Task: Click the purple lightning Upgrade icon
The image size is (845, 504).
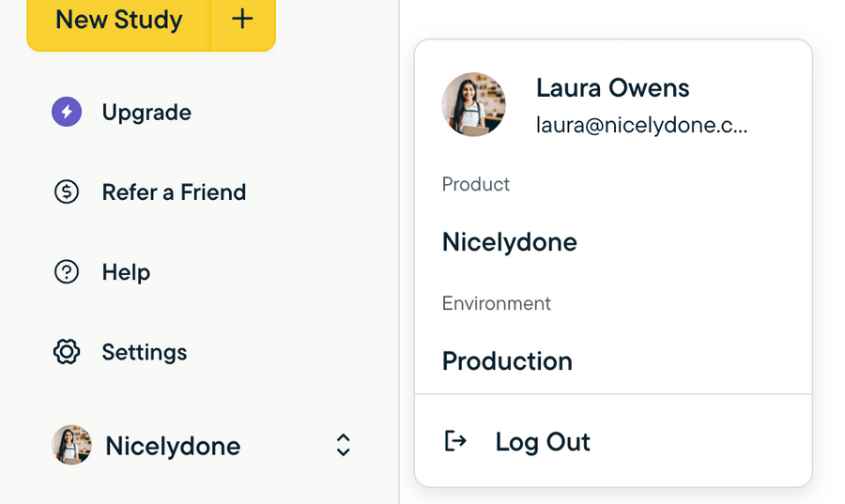Action: (67, 112)
